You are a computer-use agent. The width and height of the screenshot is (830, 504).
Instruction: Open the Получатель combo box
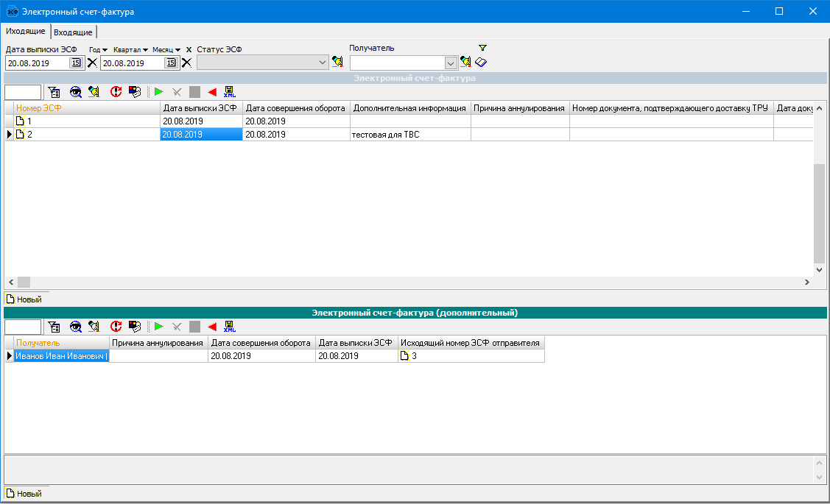[451, 63]
